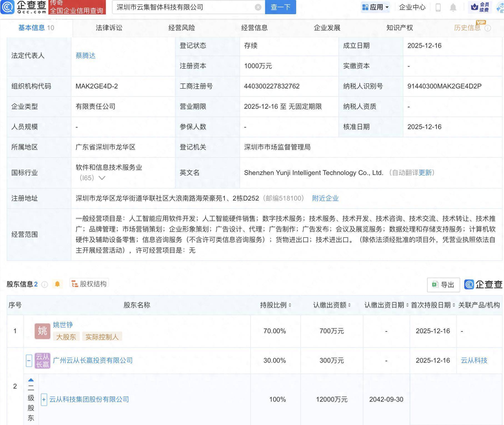
Task: Open the 应用 dropdown menu
Action: coord(376,7)
